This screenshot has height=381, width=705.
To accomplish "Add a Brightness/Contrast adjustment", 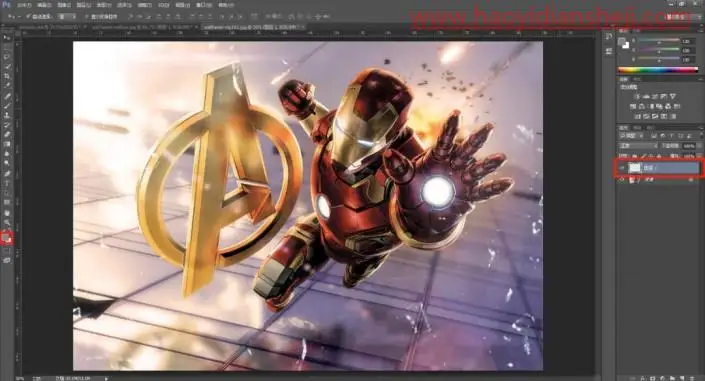I will point(637,96).
